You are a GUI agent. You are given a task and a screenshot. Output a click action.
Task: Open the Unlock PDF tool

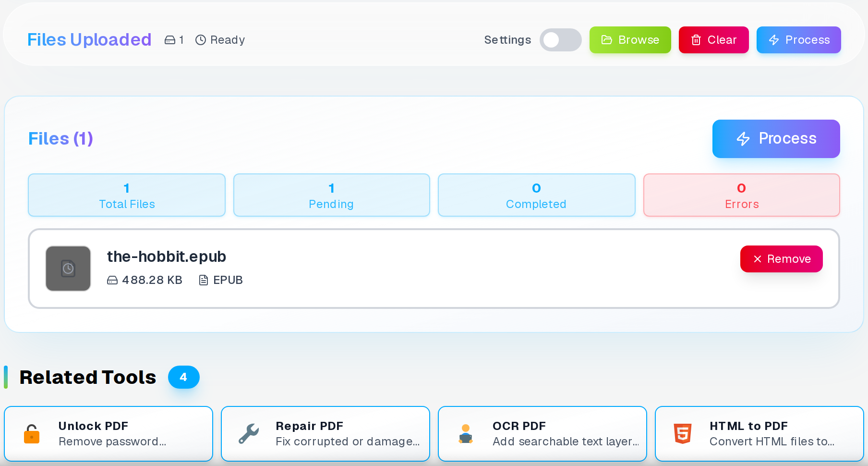coord(108,434)
